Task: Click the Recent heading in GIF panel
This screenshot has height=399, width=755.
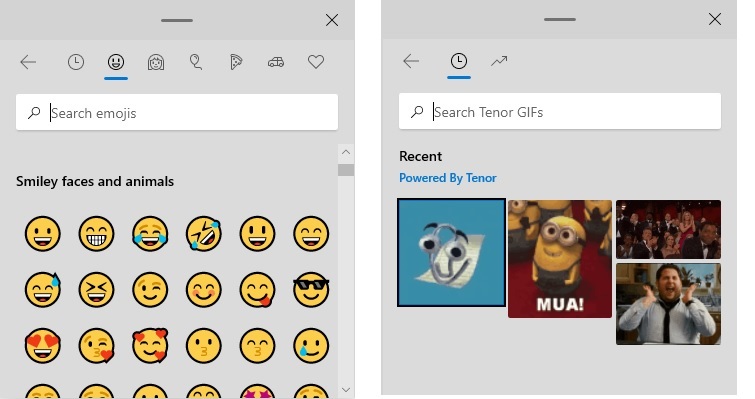Action: pos(420,156)
